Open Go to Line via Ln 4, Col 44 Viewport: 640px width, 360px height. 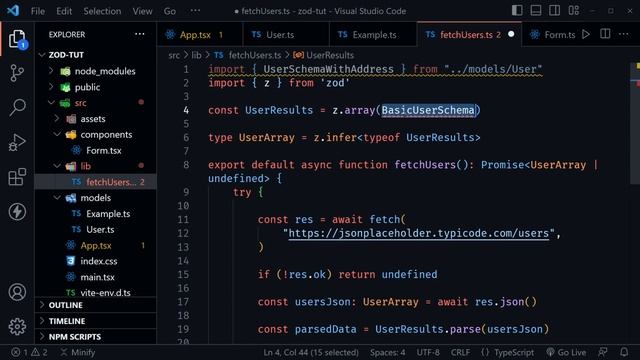click(311, 352)
